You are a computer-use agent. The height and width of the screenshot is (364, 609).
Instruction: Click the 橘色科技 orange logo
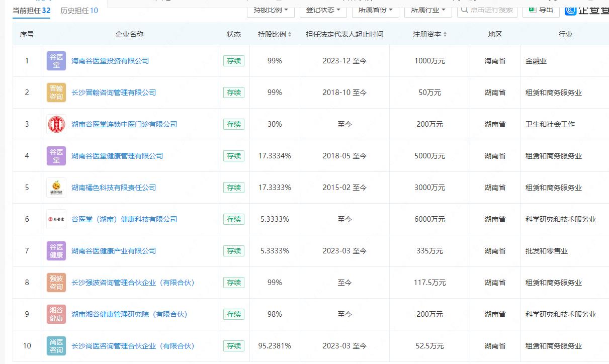click(56, 188)
